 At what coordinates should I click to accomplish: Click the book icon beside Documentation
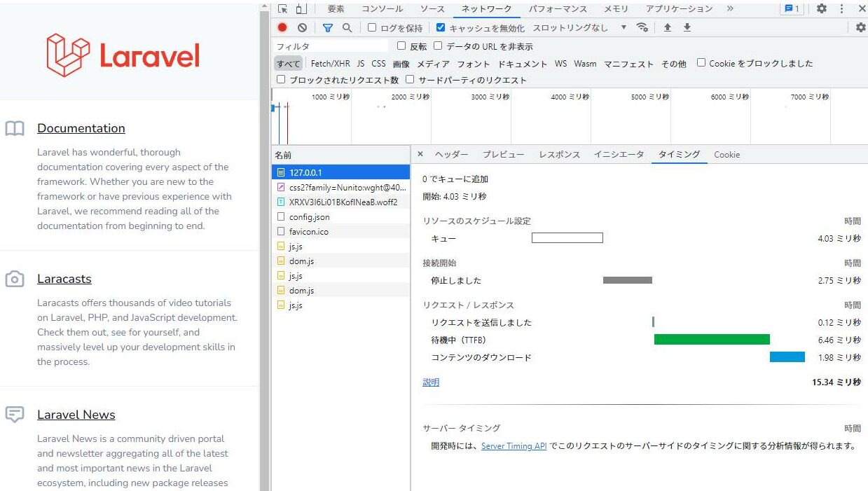(x=15, y=128)
